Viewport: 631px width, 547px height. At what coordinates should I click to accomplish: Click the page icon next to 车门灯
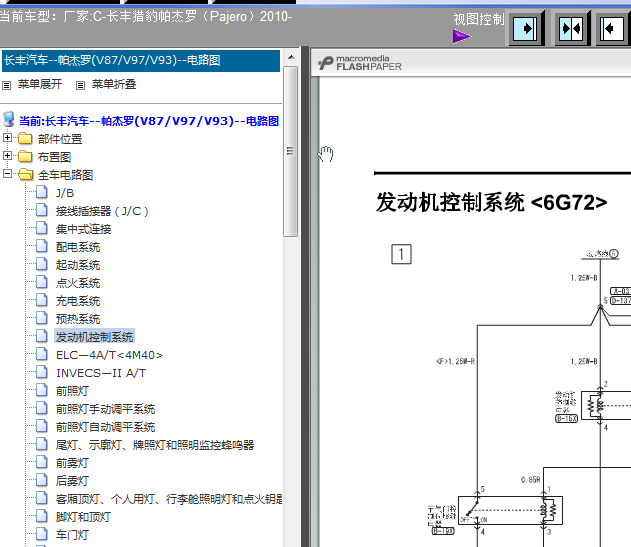(41, 534)
